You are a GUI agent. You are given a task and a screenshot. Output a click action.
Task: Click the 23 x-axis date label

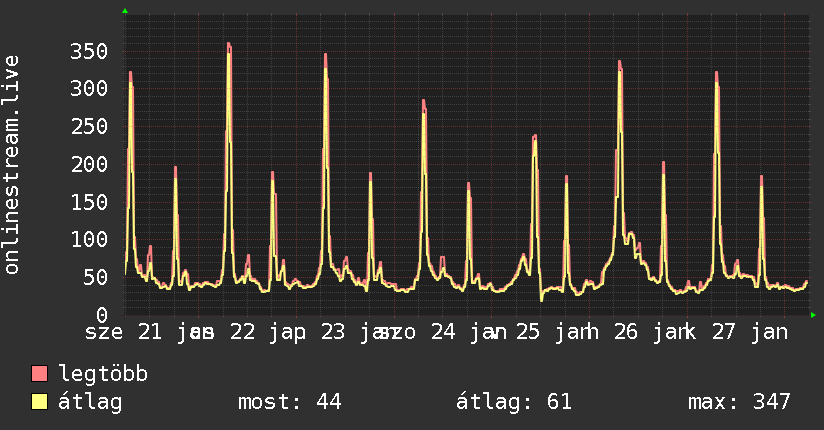(333, 332)
